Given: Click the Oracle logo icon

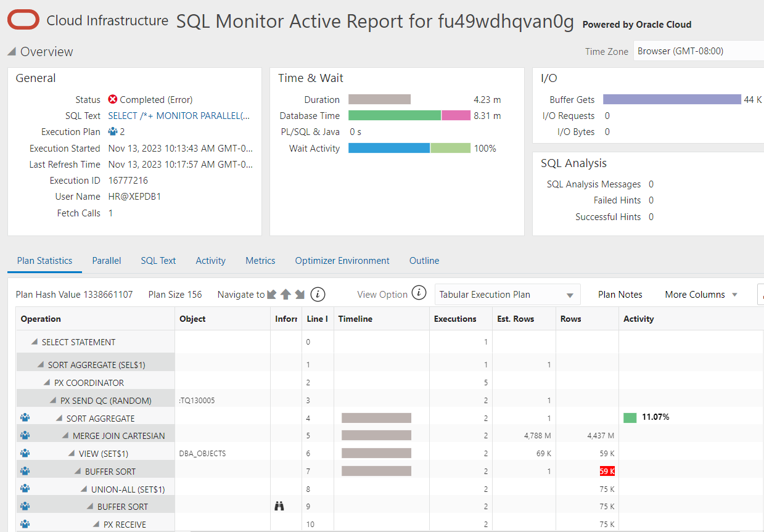Looking at the screenshot, I should 23,21.
